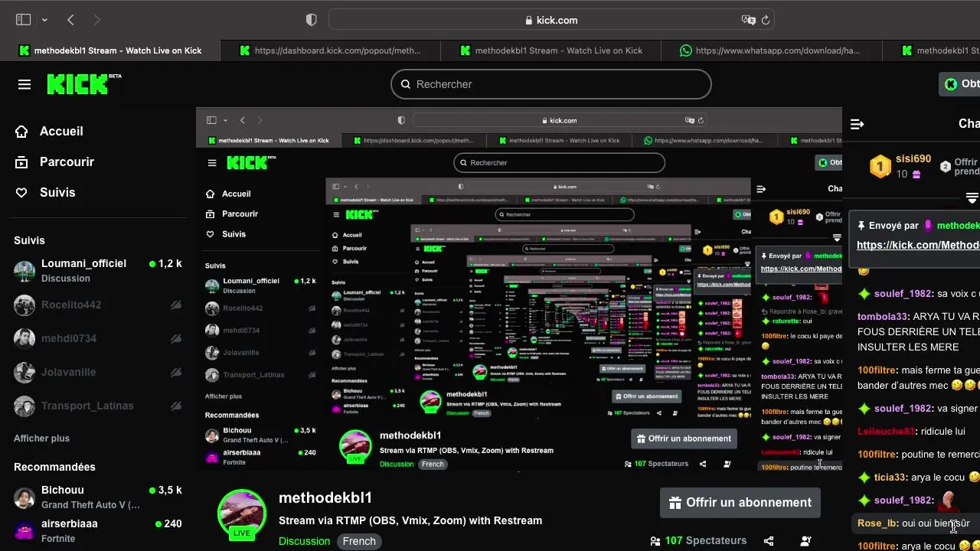Click the offline icon next to mehdi0734
This screenshot has width=980, height=551.
click(x=175, y=338)
